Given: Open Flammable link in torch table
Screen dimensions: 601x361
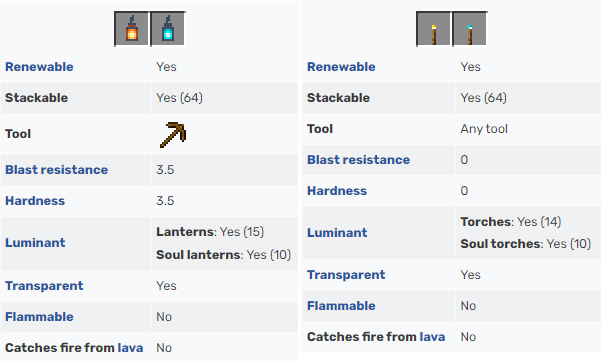Looking at the screenshot, I should [341, 306].
